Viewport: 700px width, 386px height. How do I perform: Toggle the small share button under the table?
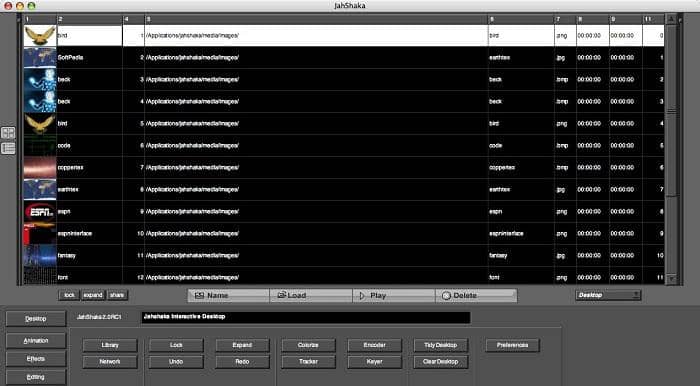click(117, 295)
